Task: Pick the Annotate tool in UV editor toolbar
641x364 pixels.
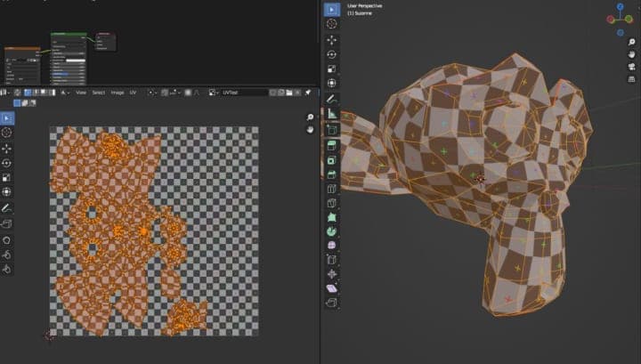Action: pos(8,207)
